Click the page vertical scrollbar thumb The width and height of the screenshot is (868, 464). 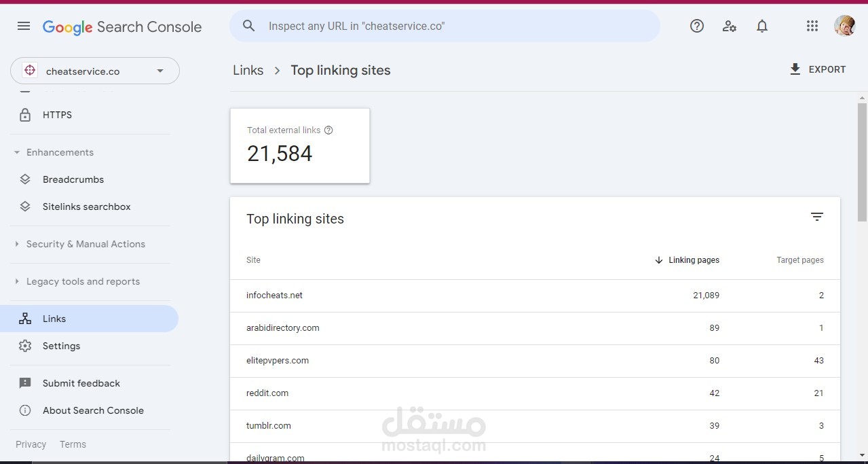(x=862, y=162)
